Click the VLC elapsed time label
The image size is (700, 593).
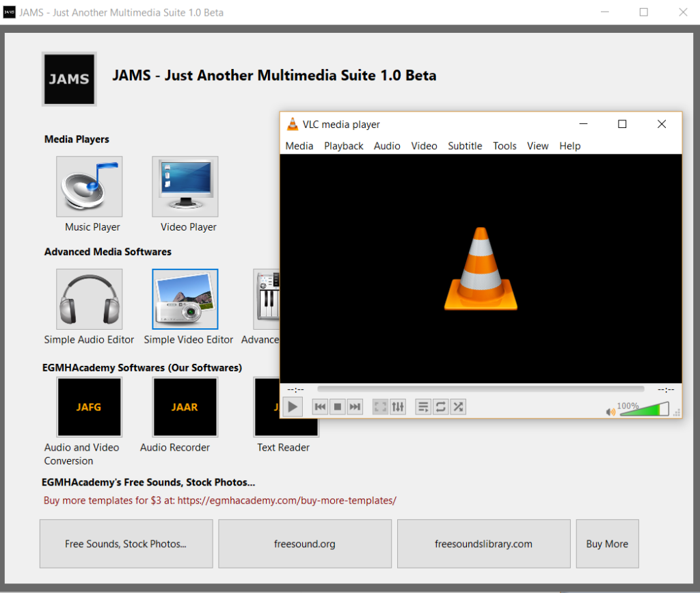(295, 389)
